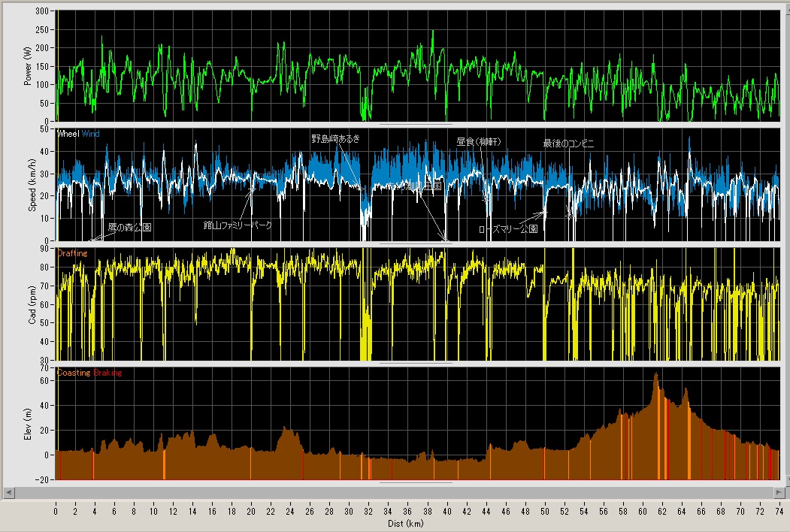Click the blue Wind legend label
The height and width of the screenshot is (532, 790).
point(91,134)
